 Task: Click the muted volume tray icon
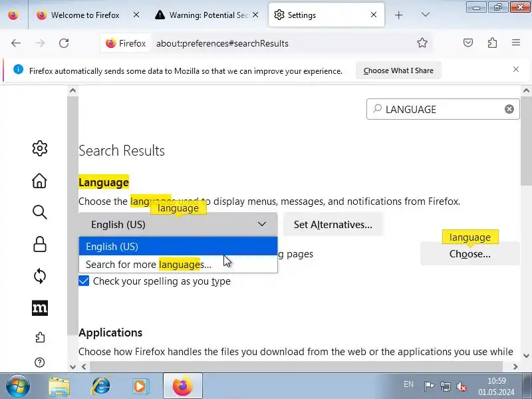(x=462, y=386)
